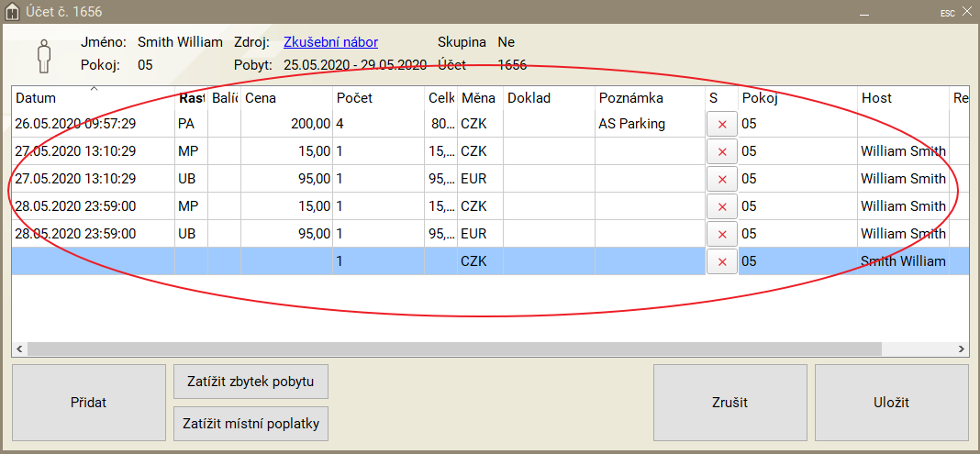Click red X on 27.05.2020 MP row

coord(721,151)
